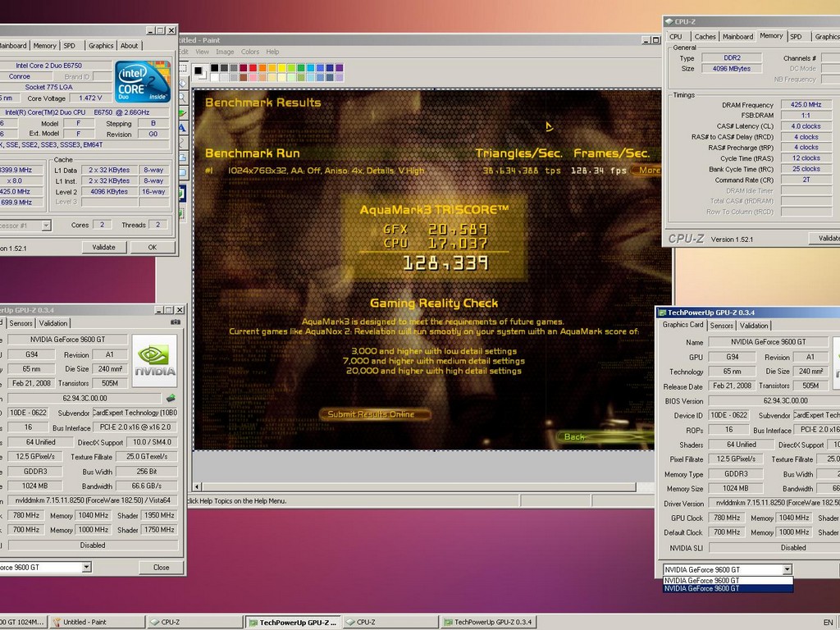Click the foreground/background color indicator in Paint
This screenshot has width=840, height=630.
(200, 72)
